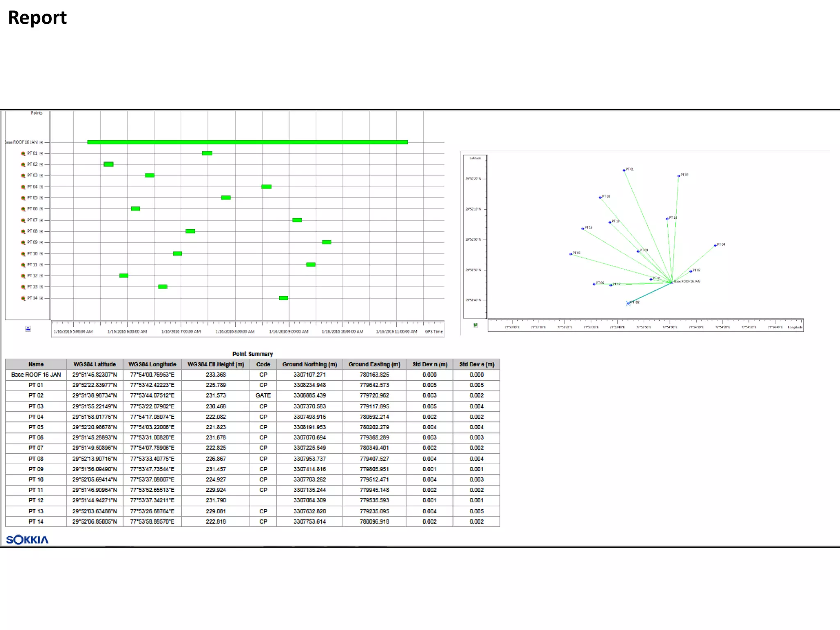
Task: Click the Ground Northing column header
Action: pyautogui.click(x=310, y=364)
